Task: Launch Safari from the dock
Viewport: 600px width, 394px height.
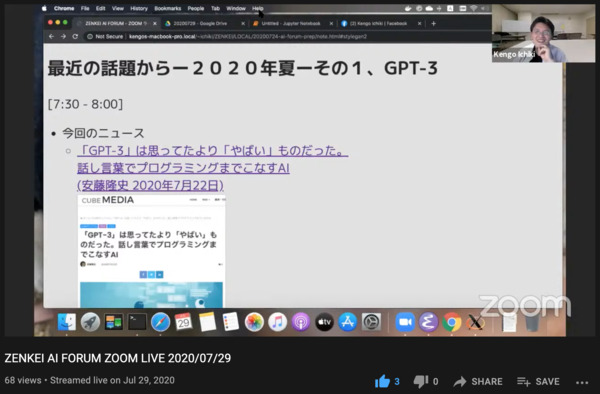Action: click(160, 322)
